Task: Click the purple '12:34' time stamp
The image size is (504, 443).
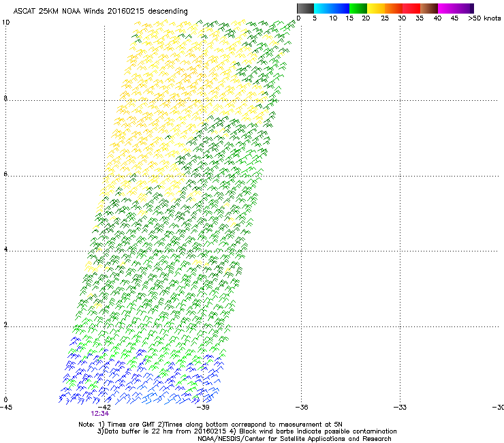Action: pyautogui.click(x=99, y=414)
